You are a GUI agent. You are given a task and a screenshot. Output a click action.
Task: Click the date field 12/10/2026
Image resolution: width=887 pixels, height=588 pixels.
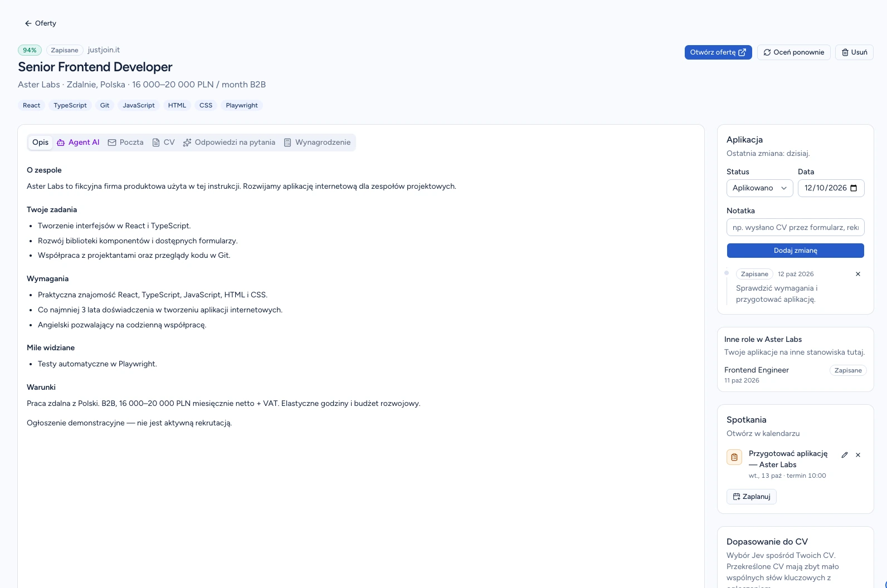[x=831, y=188]
